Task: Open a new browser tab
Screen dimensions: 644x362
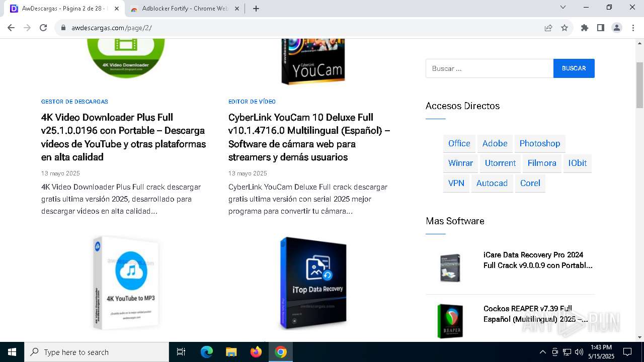Action: pos(256,9)
